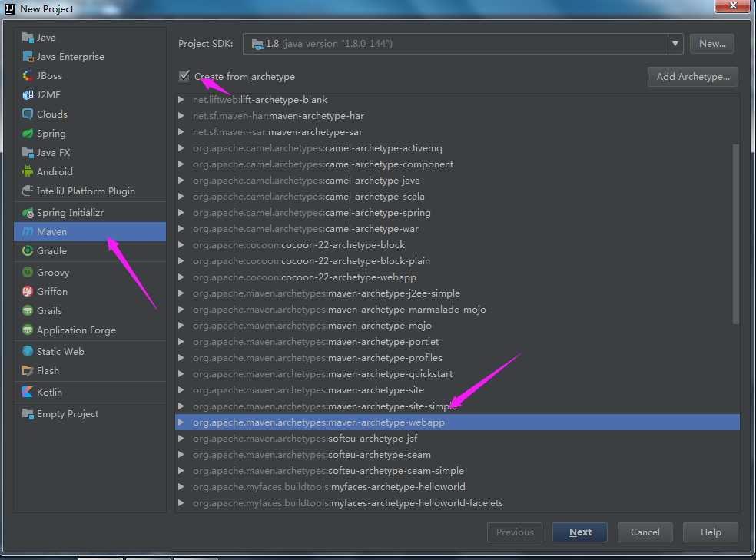The height and width of the screenshot is (560, 756).
Task: Click the Flash icon
Action: (x=28, y=370)
